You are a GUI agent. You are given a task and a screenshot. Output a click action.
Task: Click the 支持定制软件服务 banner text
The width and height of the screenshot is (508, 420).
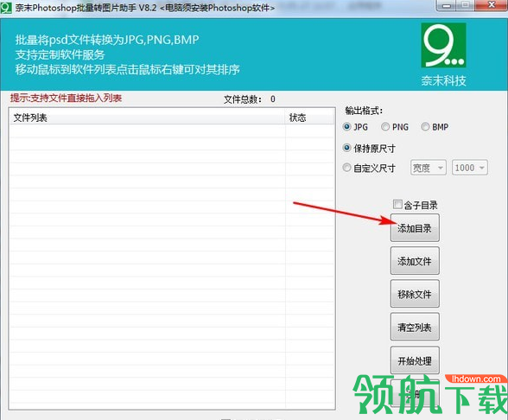point(60,54)
